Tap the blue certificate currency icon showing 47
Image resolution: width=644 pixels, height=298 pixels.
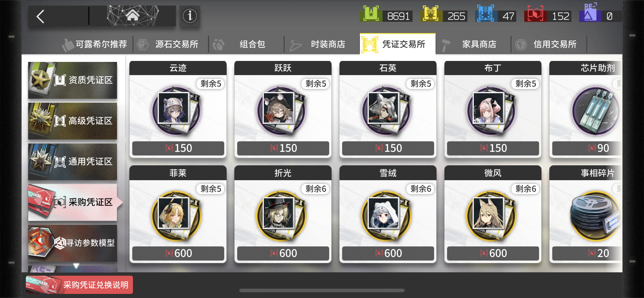pos(485,14)
